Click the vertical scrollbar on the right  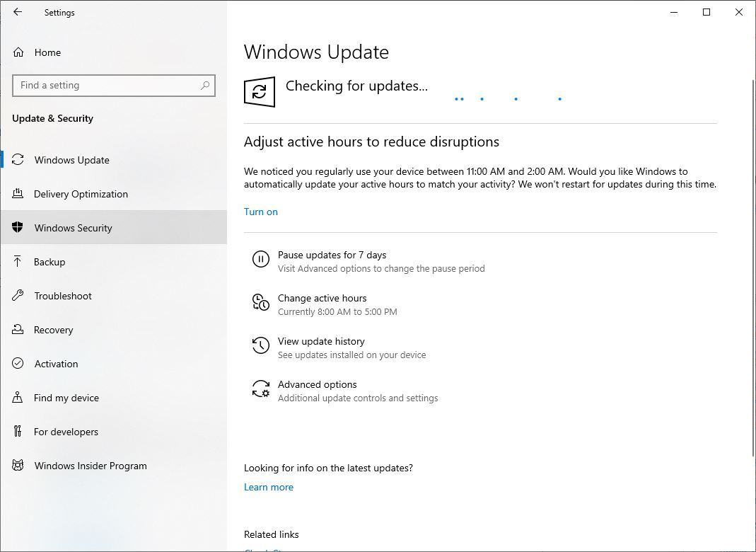[753, 268]
